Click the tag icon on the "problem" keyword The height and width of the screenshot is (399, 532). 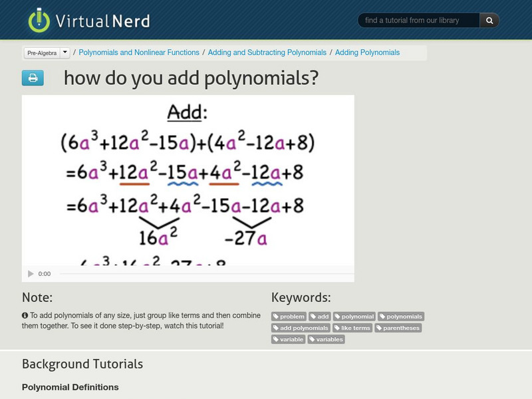(x=277, y=317)
